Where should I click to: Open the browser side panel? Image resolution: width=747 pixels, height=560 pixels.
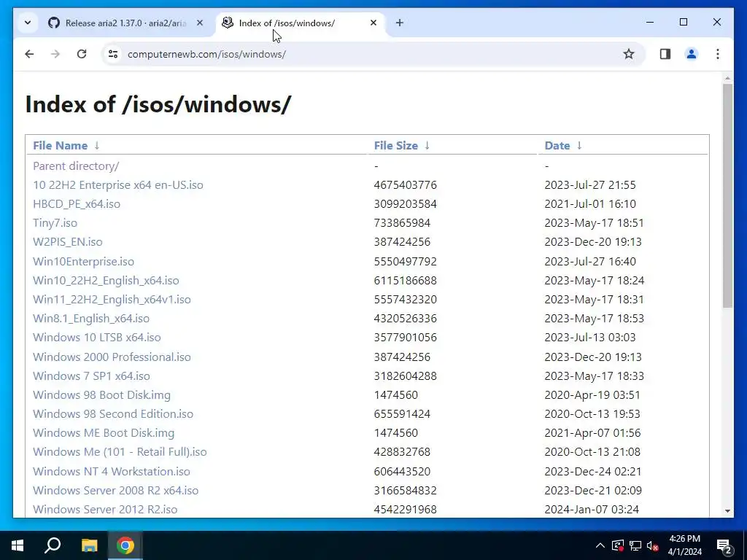pos(665,54)
